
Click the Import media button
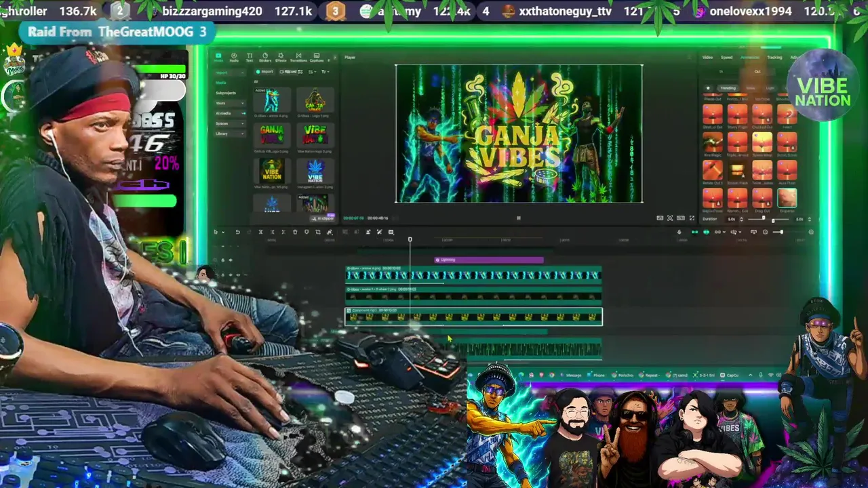pyautogui.click(x=264, y=72)
